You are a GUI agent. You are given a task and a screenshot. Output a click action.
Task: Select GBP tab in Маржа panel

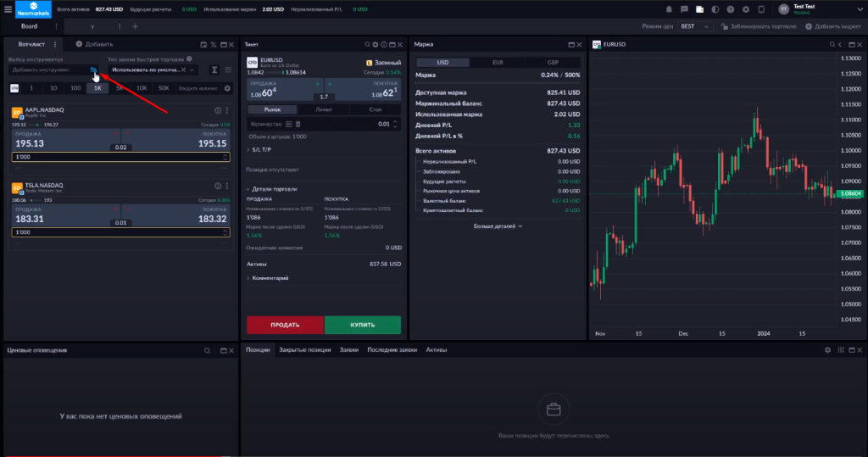pos(553,63)
